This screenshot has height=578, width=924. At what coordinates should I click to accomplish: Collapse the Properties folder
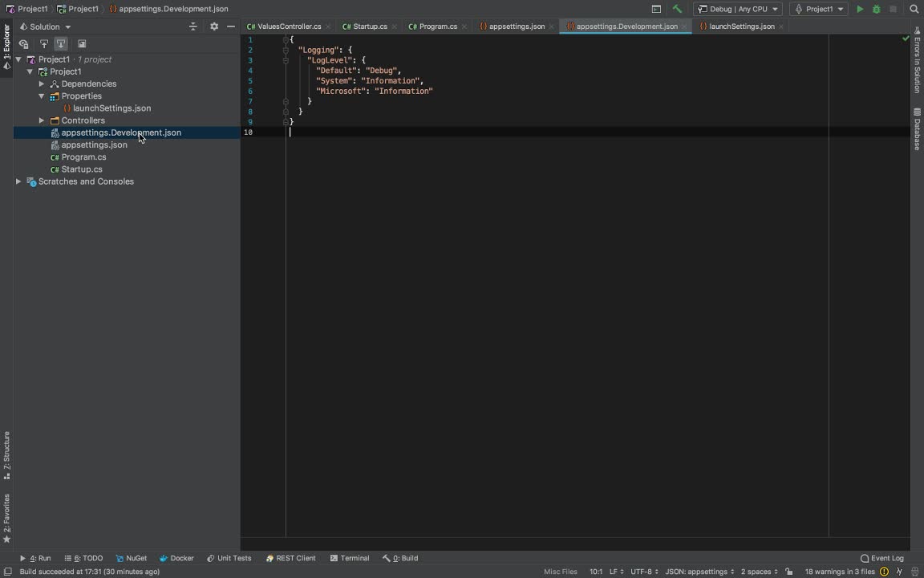(41, 96)
